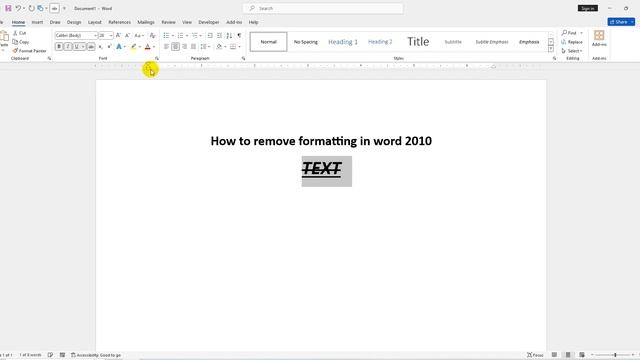The height and width of the screenshot is (360, 640).
Task: Toggle Strikethrough formatting
Action: tap(91, 47)
